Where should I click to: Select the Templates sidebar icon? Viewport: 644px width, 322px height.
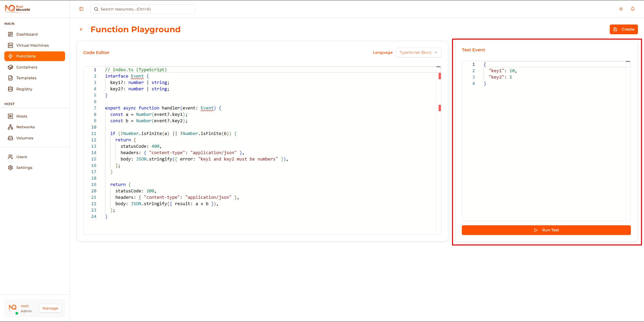10,78
